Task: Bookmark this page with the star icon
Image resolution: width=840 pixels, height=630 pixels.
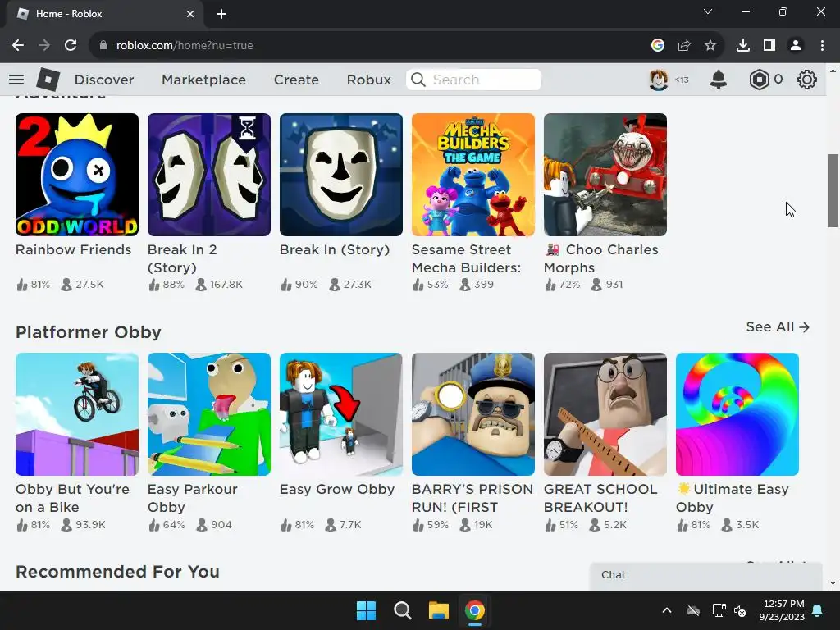Action: tap(710, 46)
